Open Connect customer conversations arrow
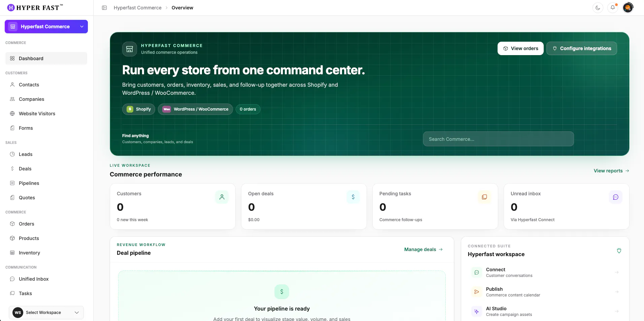Viewport: 644px width, 321px height. pos(617,272)
